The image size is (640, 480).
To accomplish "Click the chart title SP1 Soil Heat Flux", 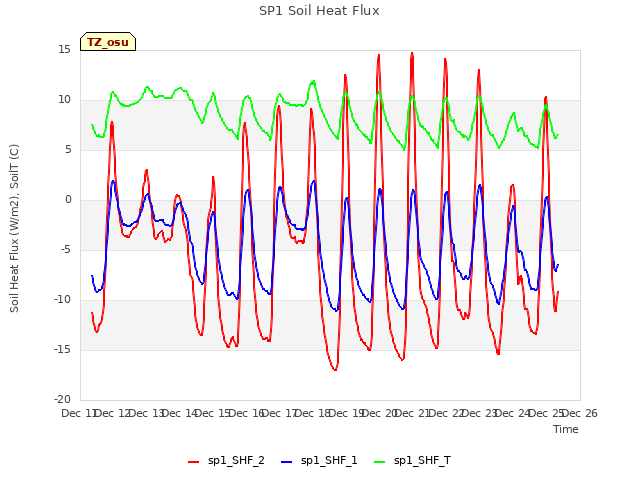I will (319, 11).
